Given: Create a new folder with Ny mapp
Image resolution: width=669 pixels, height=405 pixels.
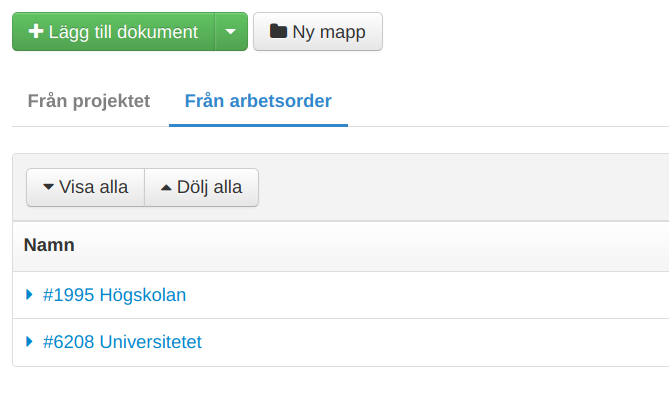Looking at the screenshot, I should coord(318,32).
